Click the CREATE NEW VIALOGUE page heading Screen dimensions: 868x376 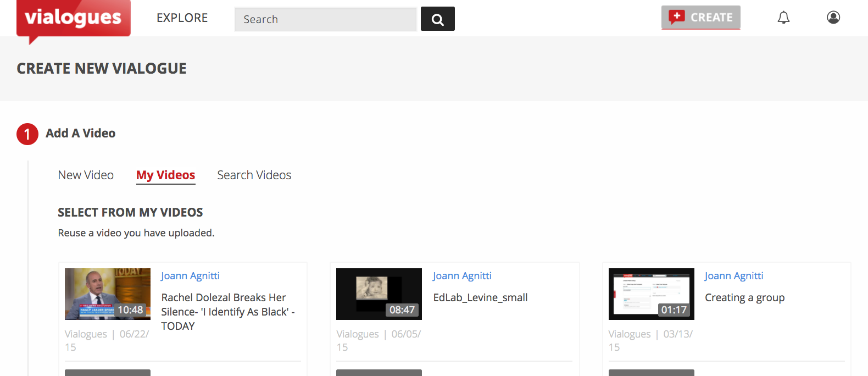click(x=102, y=68)
